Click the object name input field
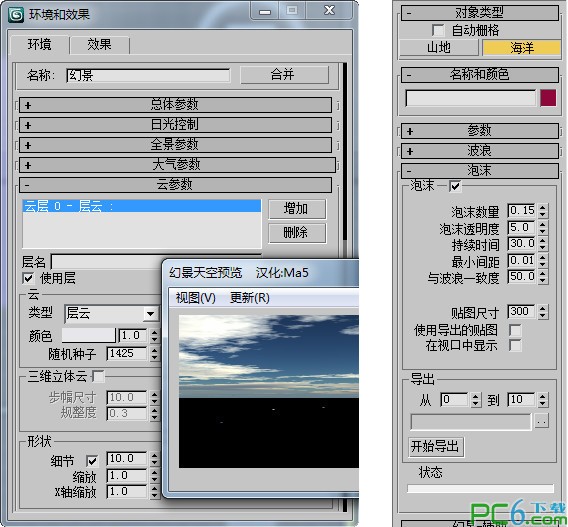Viewport: 568px width, 527px height. click(x=471, y=98)
